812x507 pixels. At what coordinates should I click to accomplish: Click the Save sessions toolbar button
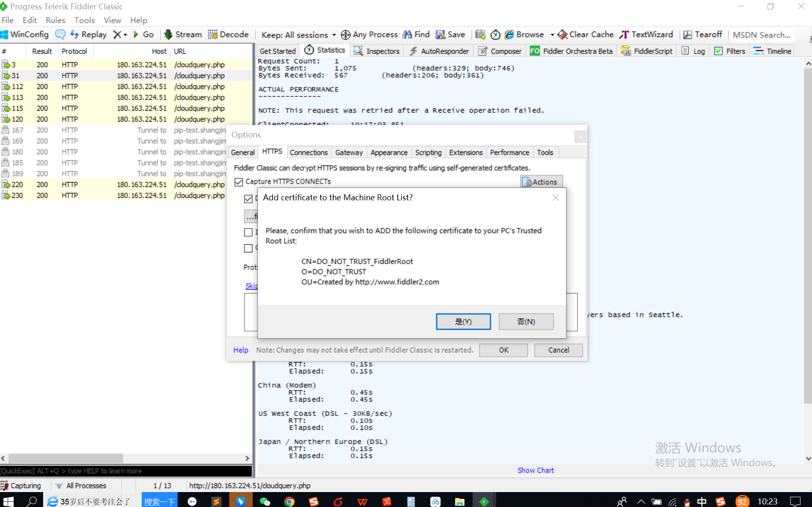tap(450, 35)
